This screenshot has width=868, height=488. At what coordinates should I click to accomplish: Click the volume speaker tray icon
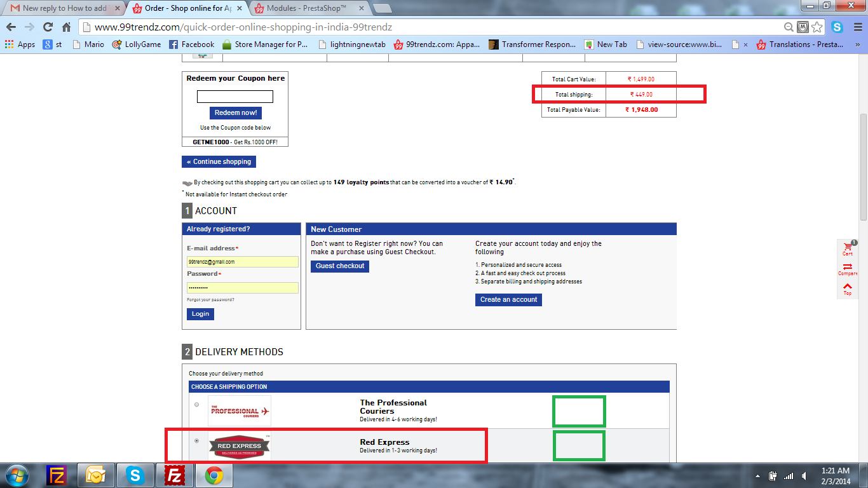click(x=804, y=476)
